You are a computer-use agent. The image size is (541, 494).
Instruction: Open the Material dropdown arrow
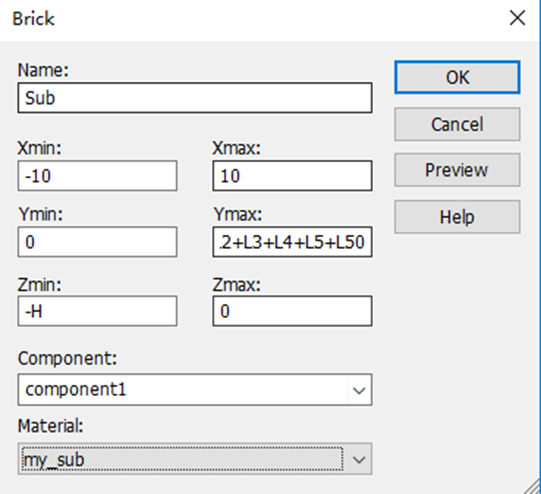tap(359, 459)
